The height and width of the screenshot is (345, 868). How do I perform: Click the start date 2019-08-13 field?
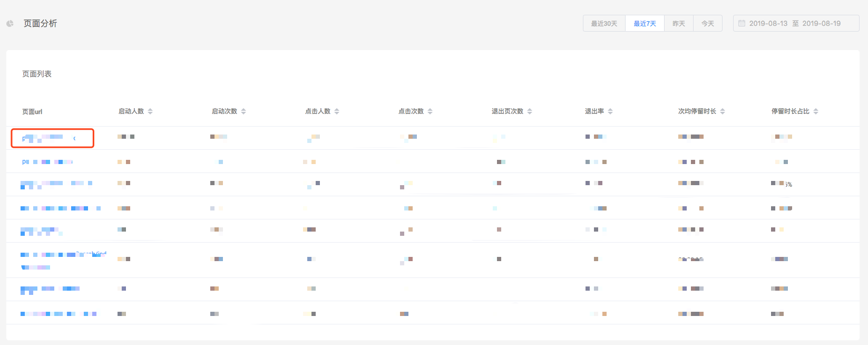click(768, 24)
